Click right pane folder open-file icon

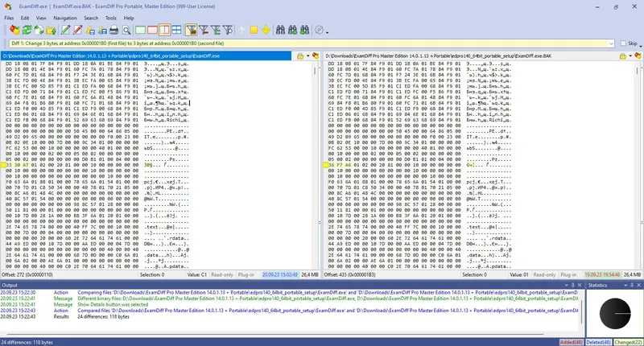pos(623,56)
